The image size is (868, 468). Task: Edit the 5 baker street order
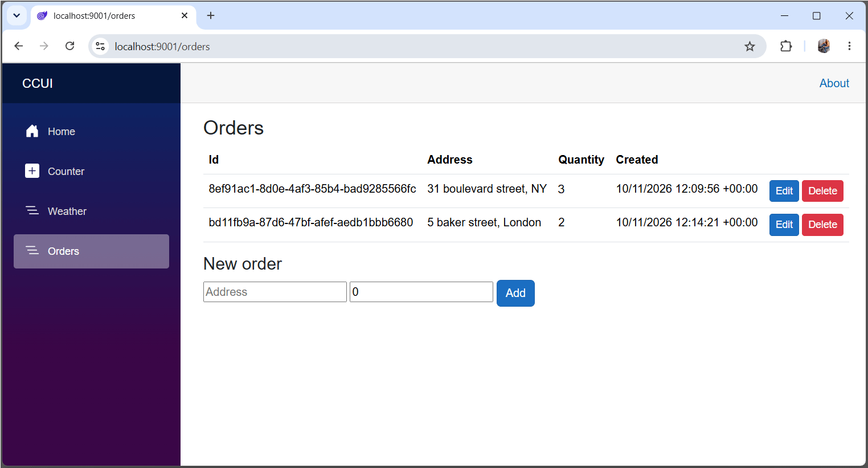(x=784, y=225)
